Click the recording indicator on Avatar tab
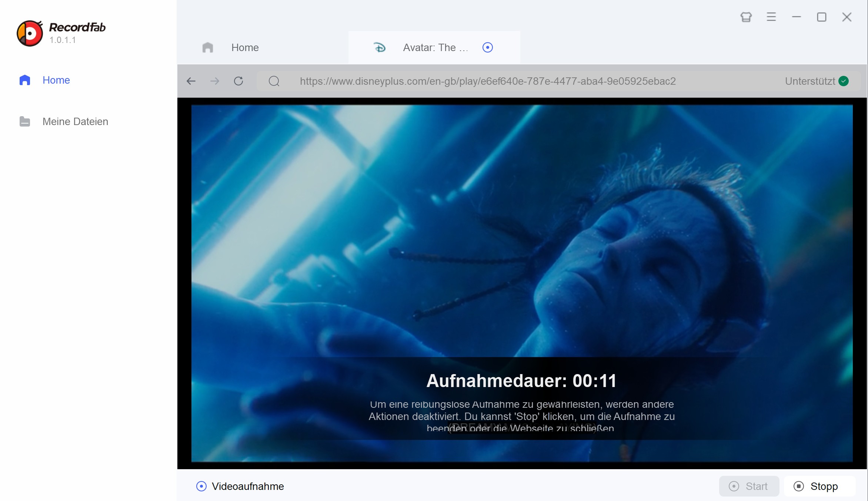868x501 pixels. 488,47
